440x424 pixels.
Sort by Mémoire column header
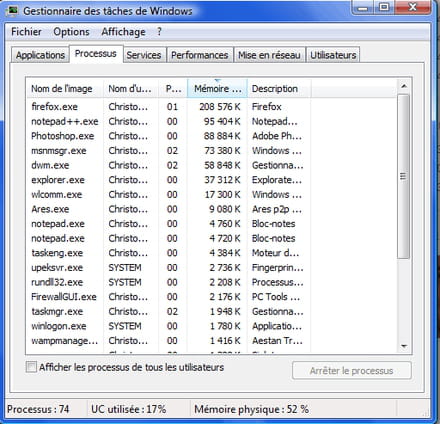coord(217,89)
